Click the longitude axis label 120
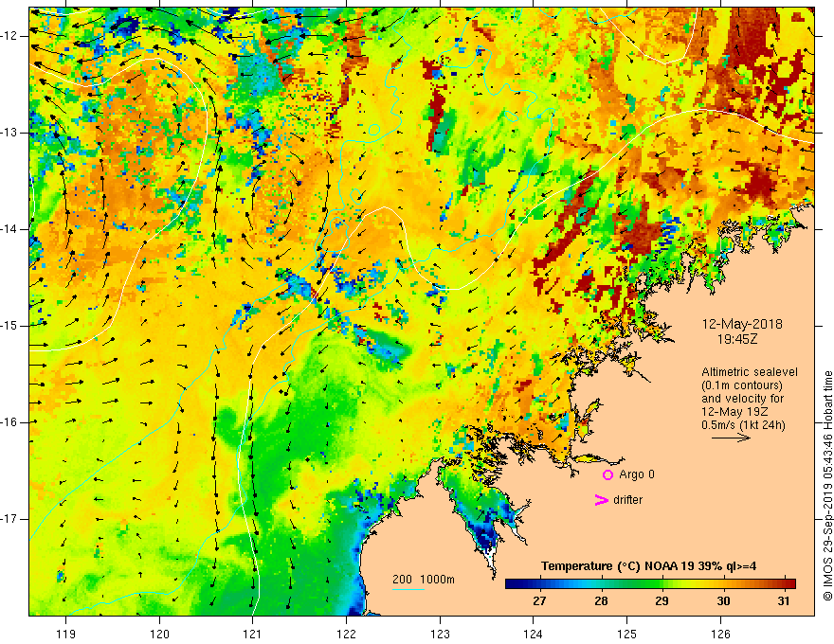 pos(159,634)
